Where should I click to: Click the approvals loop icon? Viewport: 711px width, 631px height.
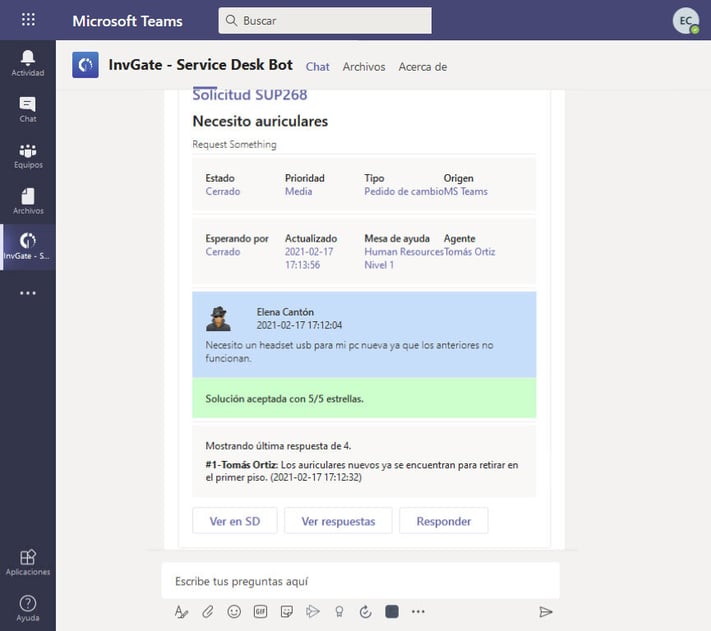point(365,612)
